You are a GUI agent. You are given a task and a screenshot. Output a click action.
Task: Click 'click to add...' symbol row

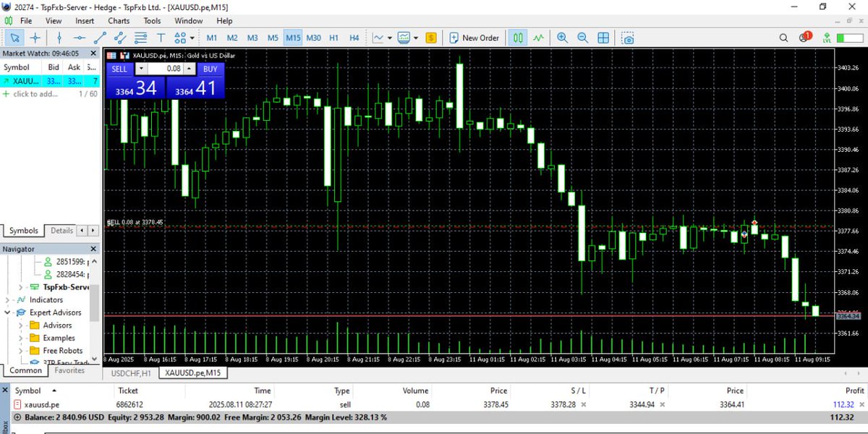coord(34,94)
